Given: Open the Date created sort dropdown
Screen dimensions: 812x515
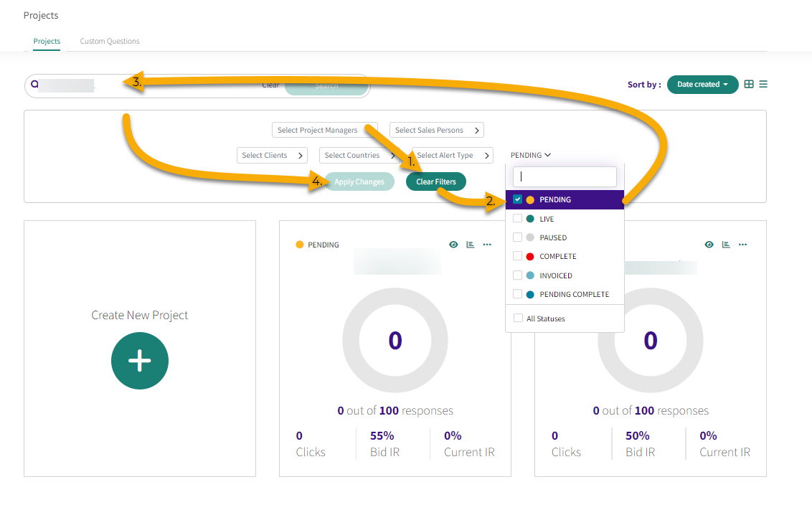Looking at the screenshot, I should click(702, 84).
